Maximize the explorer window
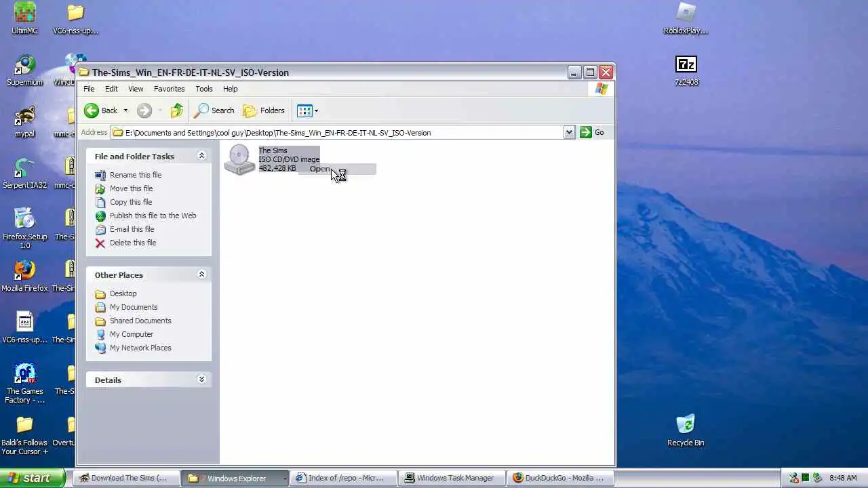The image size is (868, 488). click(x=590, y=72)
